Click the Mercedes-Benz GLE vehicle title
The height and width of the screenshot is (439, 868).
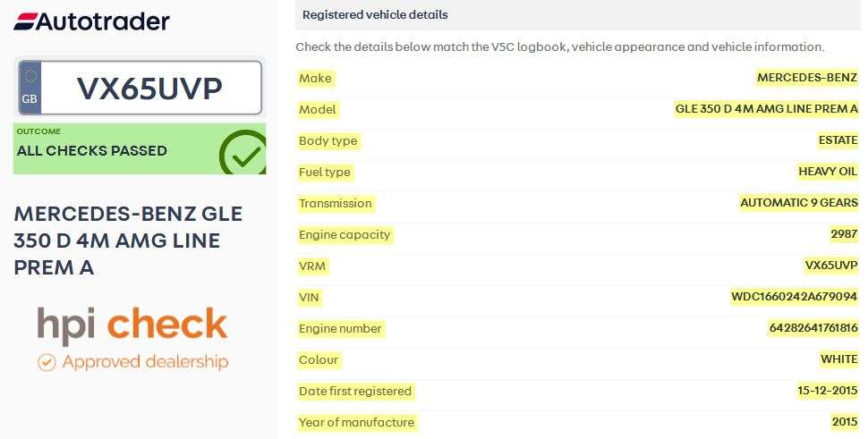tap(128, 241)
